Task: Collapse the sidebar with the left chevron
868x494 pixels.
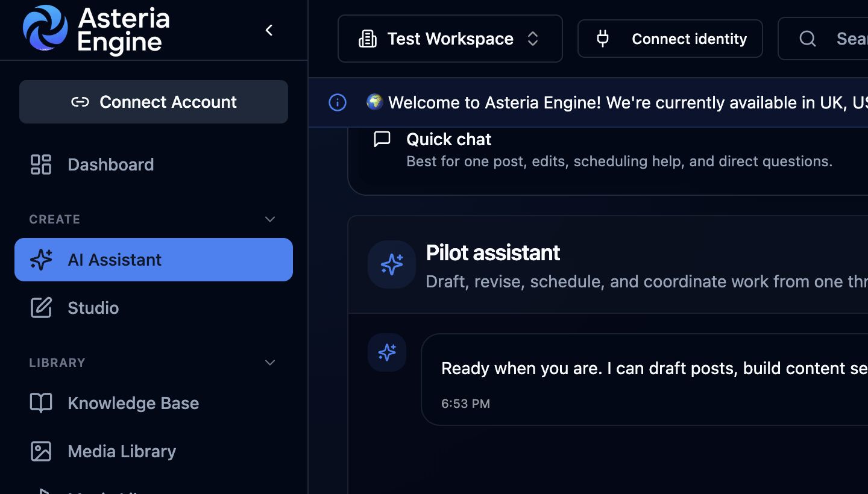Action: [x=269, y=30]
